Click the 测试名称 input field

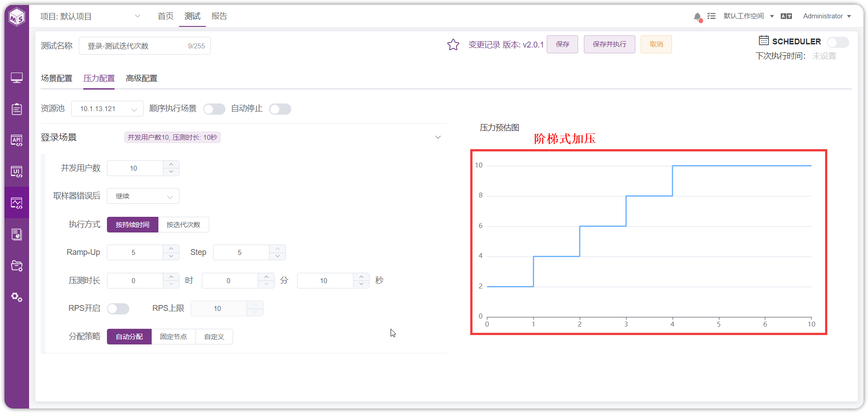click(x=145, y=46)
